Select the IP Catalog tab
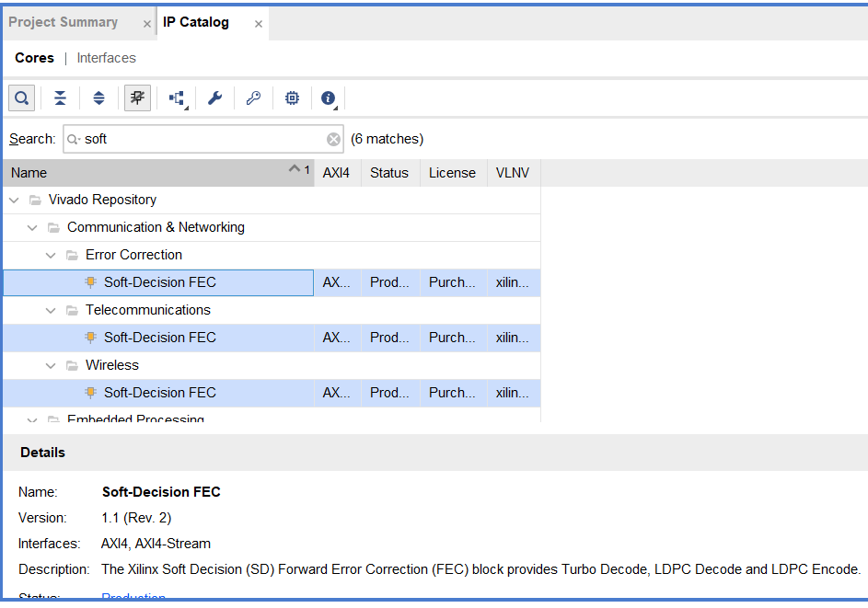Screen dimensions: 868x608 click(x=196, y=22)
